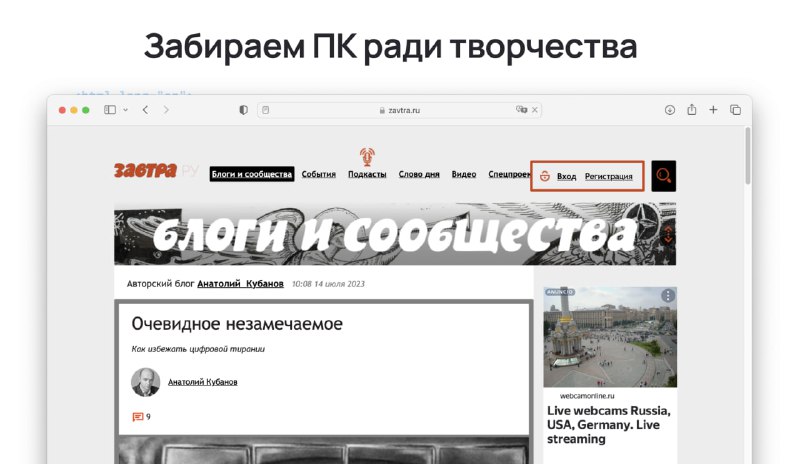Open a new tab with plus icon
Image resolution: width=800 pixels, height=464 pixels.
point(713,110)
